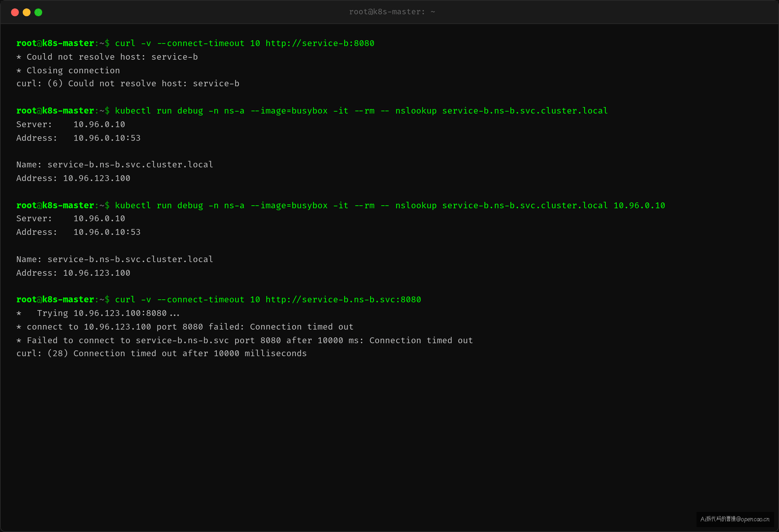Click the window title root@k8s-master: ~
779x532 pixels.
point(392,12)
